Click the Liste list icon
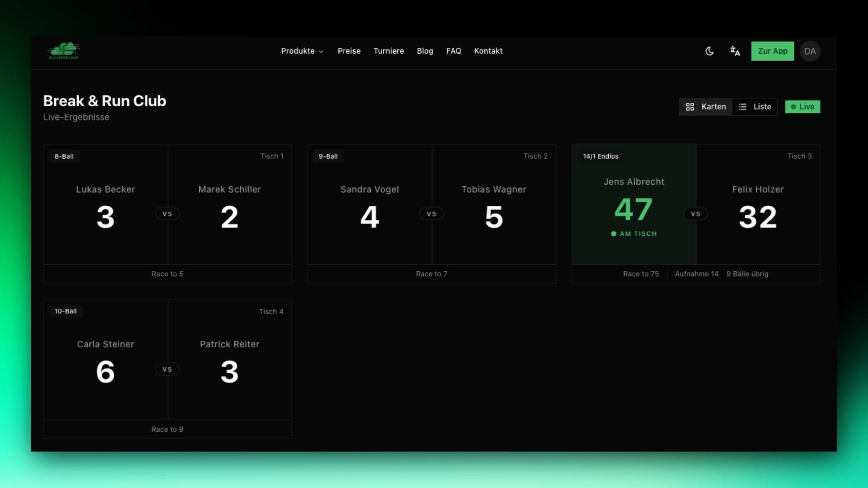 click(x=743, y=107)
